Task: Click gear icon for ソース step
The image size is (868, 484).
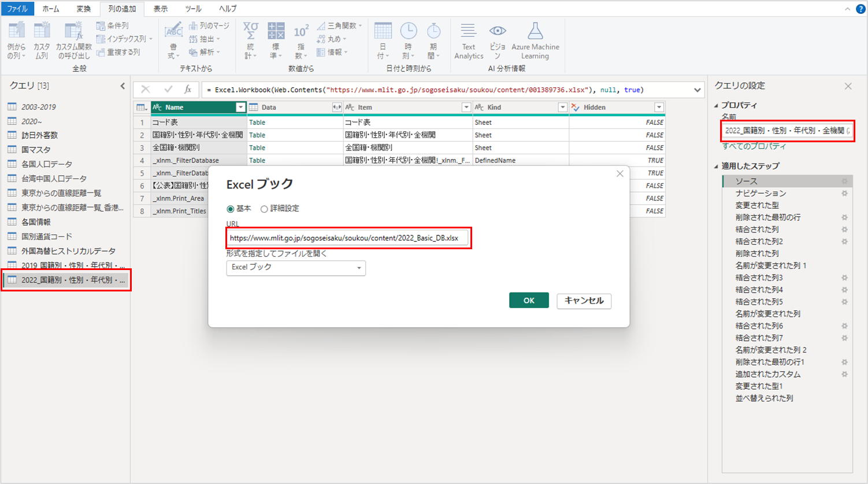Action: point(844,181)
